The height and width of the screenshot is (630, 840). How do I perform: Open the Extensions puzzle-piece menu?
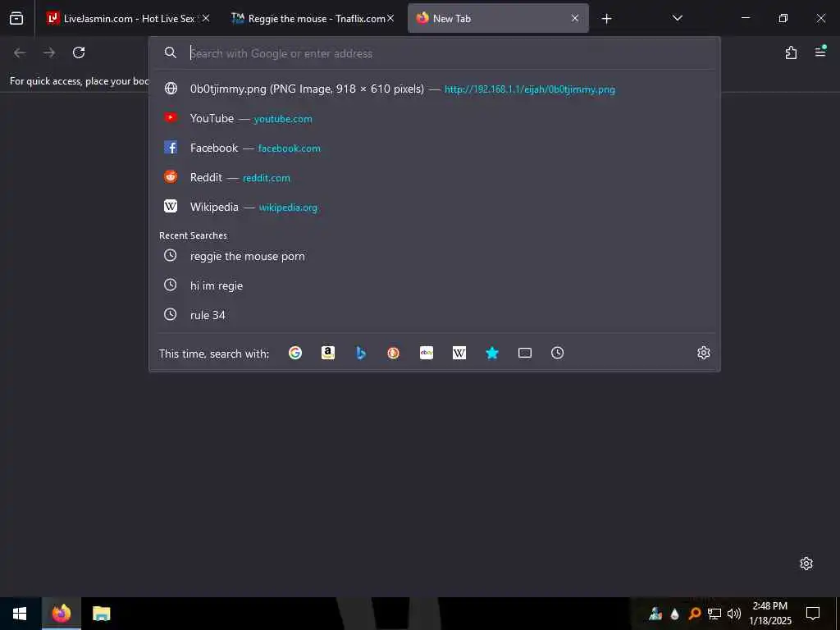(x=791, y=52)
